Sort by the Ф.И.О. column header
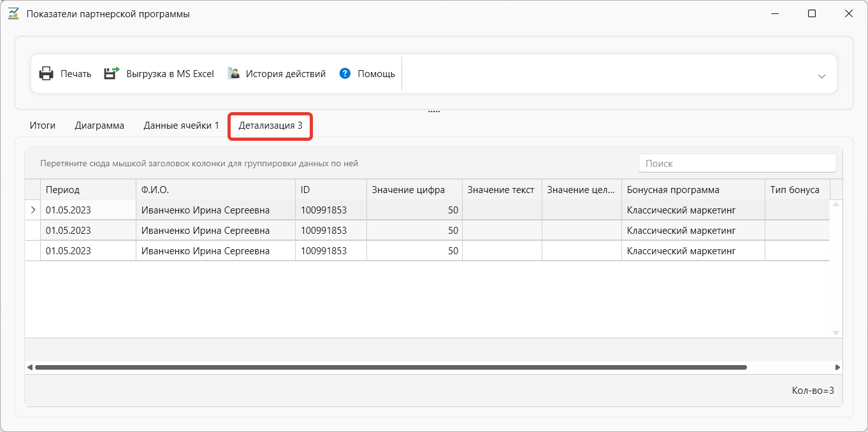The image size is (868, 432). point(215,190)
